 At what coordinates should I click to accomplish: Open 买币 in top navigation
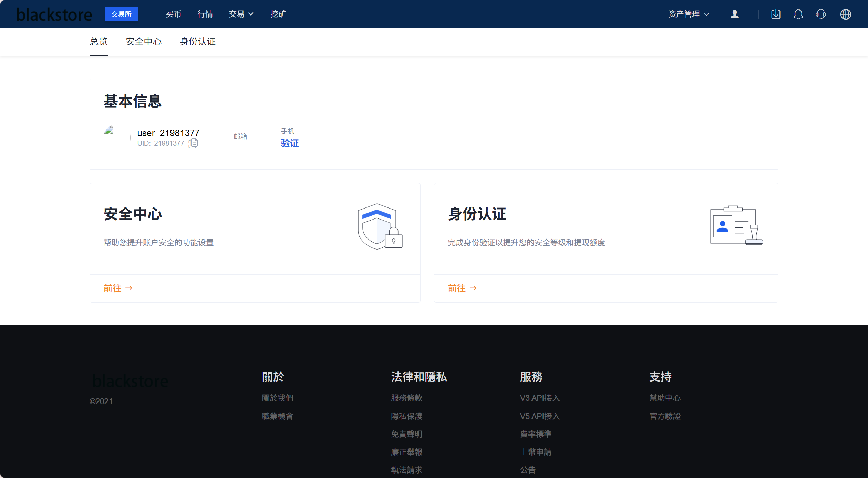(x=173, y=14)
